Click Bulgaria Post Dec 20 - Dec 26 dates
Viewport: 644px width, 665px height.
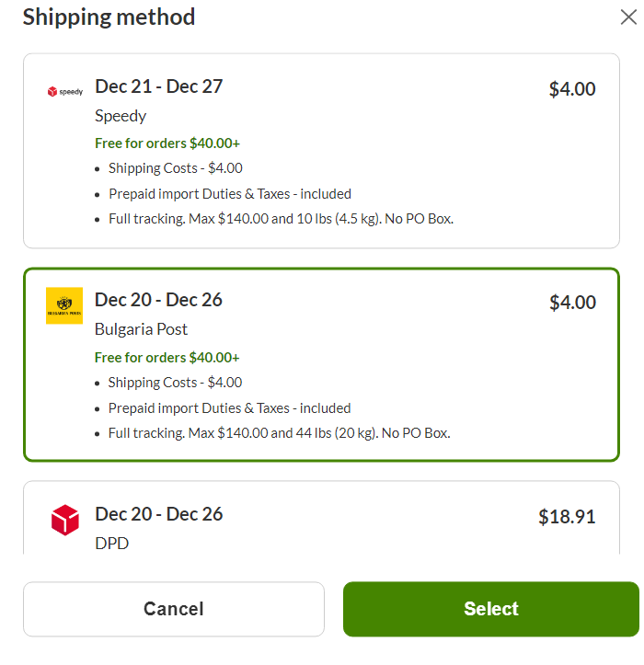[x=158, y=300]
